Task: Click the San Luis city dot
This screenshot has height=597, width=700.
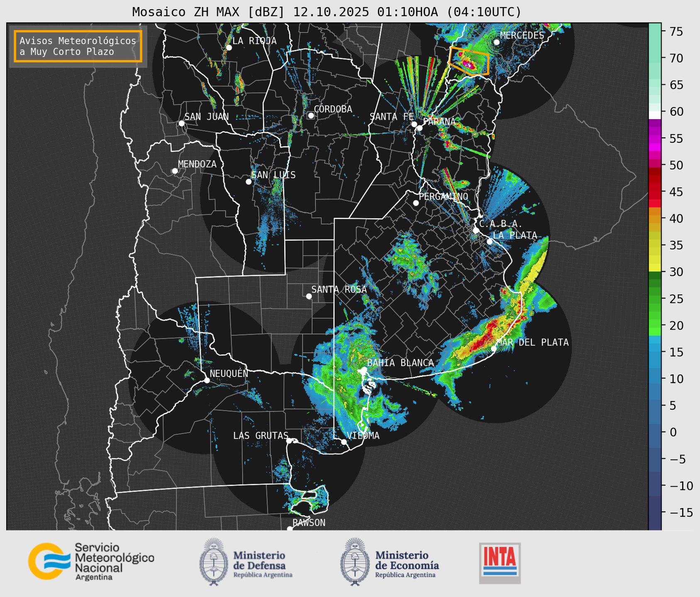Action: pyautogui.click(x=249, y=181)
